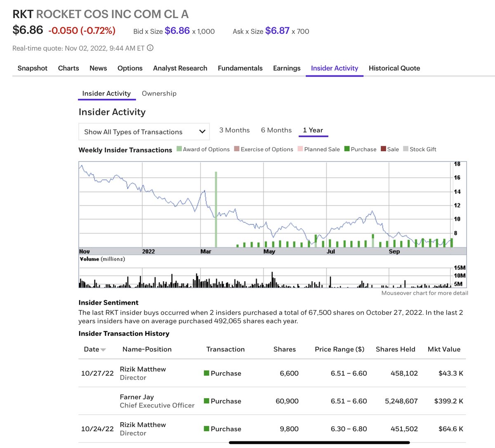The image size is (495, 448).
Task: Click the tall March award-of-options bar
Action: 216,209
